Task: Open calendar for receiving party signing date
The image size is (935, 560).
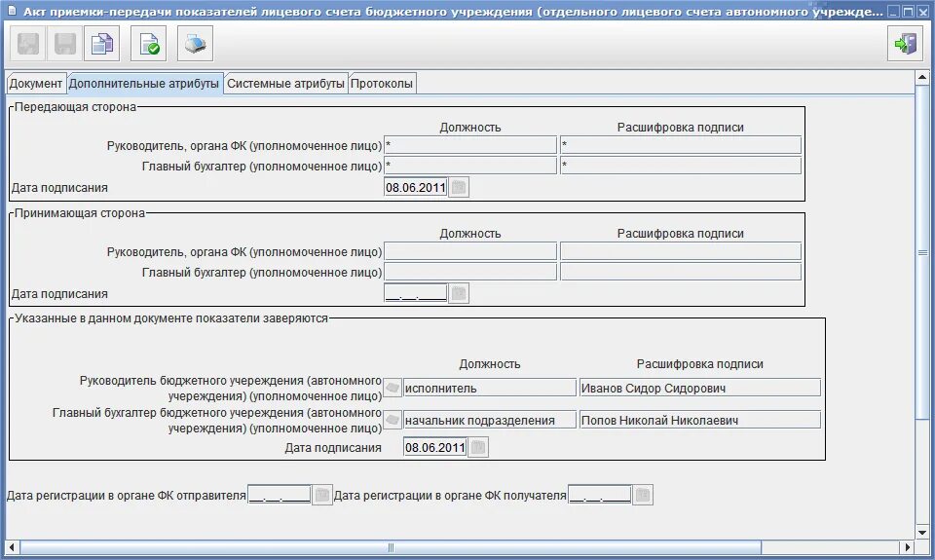Action: tap(459, 293)
